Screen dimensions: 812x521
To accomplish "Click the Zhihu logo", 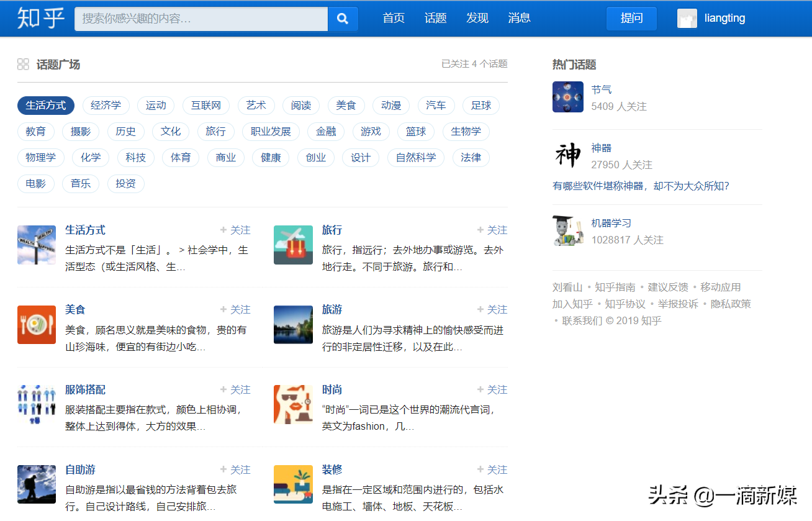I will click(39, 18).
